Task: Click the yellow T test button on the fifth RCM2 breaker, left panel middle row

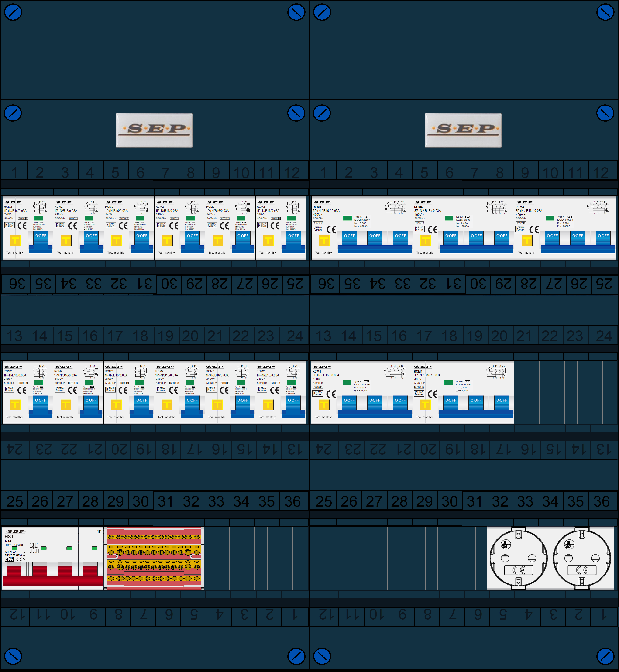Action: [217, 405]
